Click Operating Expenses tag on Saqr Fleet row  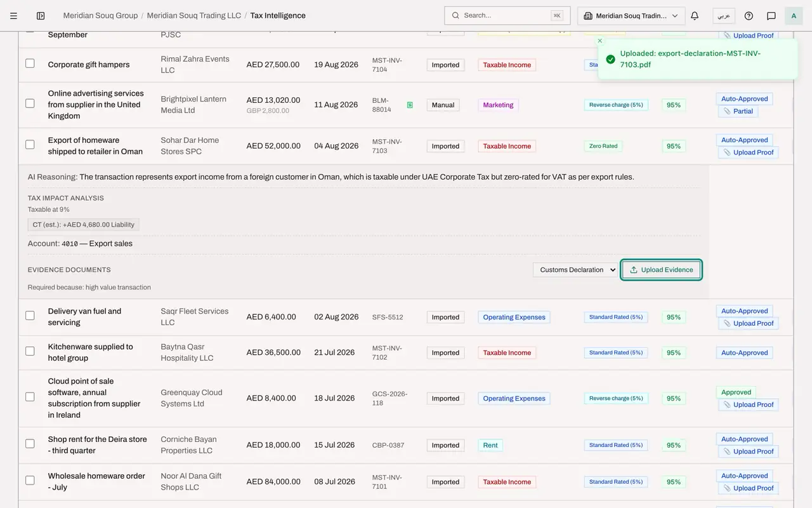click(x=514, y=317)
